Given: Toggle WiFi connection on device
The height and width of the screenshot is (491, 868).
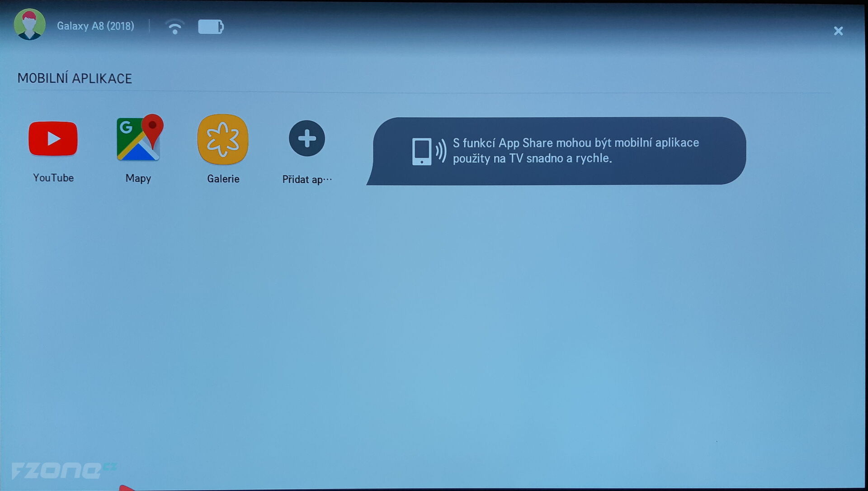Looking at the screenshot, I should [174, 26].
